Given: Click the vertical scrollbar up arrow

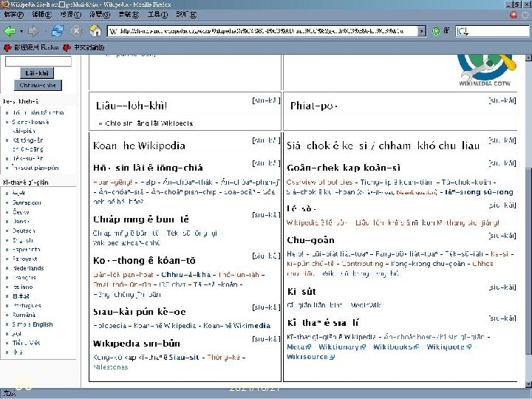Looking at the screenshot, I should point(528,58).
